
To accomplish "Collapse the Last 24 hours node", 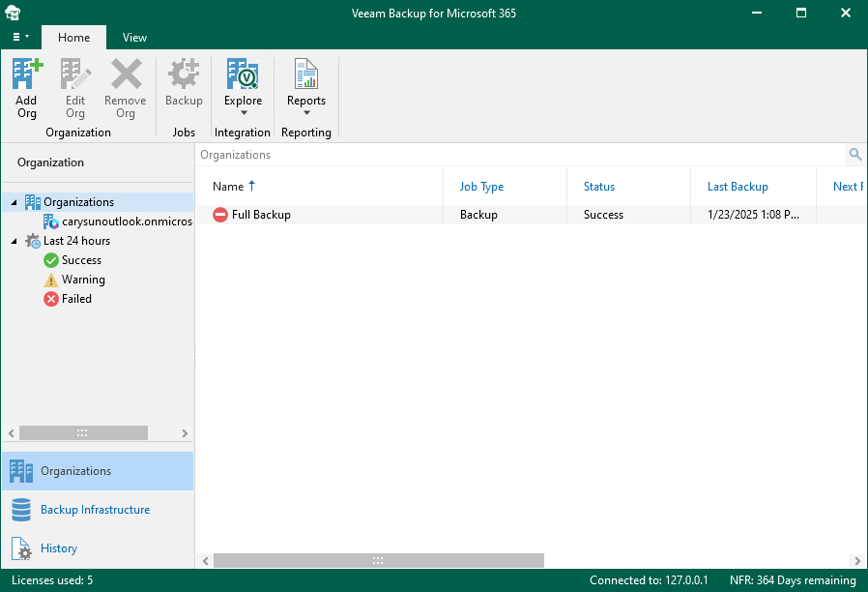I will 14,242.
